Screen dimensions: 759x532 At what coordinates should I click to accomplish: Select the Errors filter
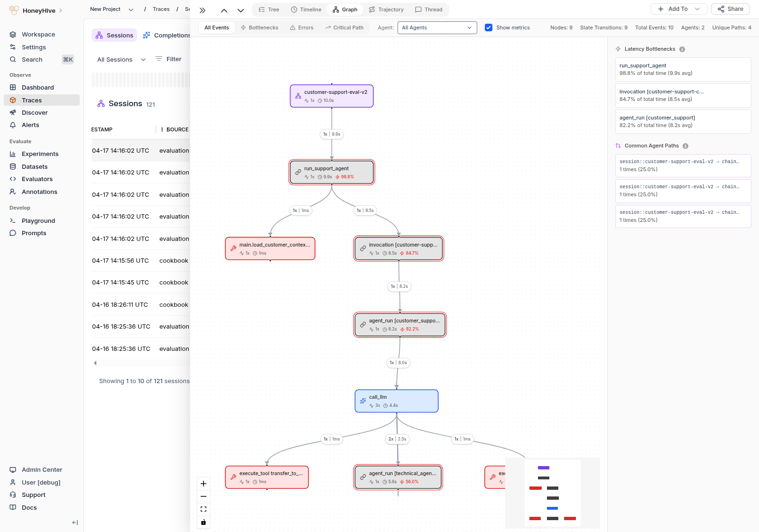click(x=301, y=28)
